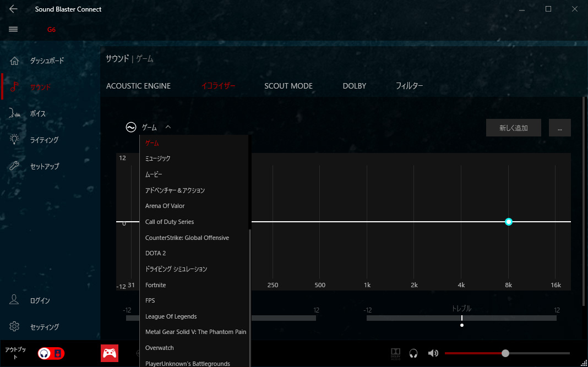This screenshot has height=367, width=588.
Task: Mute audio with the speaker icon
Action: 433,353
